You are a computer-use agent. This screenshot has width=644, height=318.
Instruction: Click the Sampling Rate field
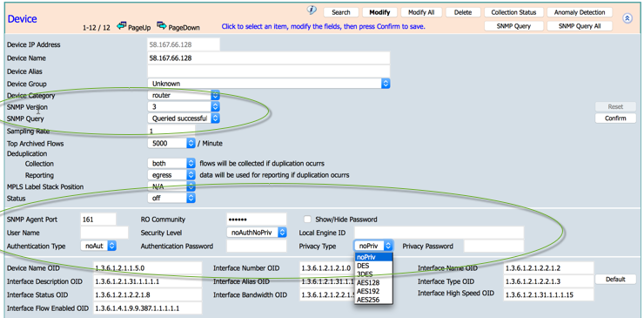(171, 132)
